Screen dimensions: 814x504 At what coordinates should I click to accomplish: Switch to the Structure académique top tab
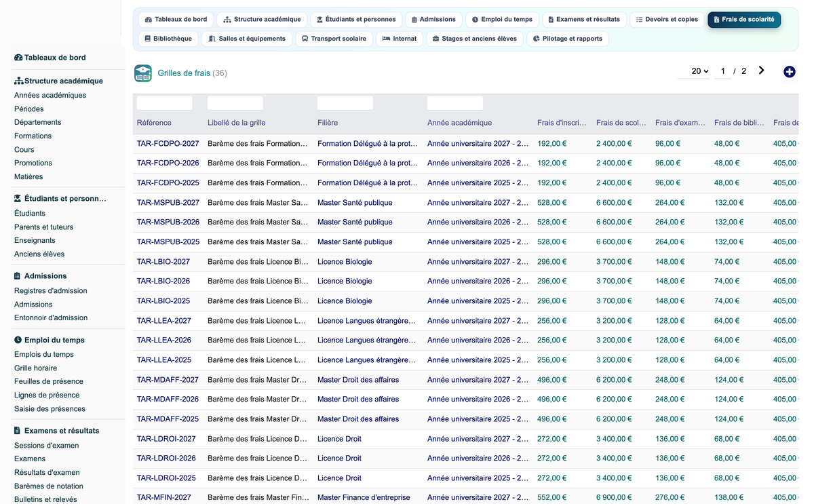coord(262,19)
